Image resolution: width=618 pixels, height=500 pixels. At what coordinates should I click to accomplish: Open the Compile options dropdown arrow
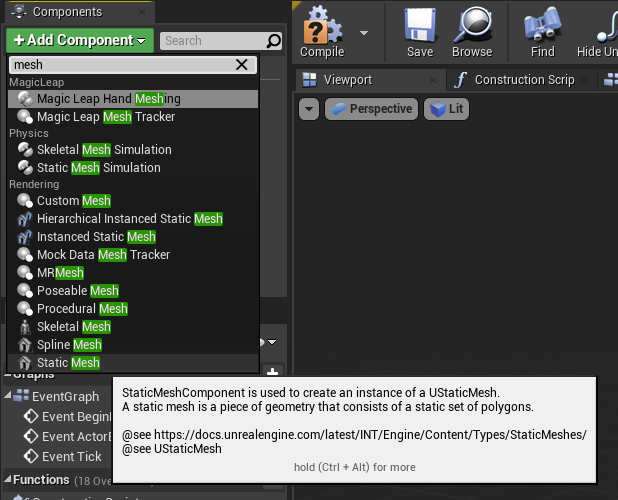364,33
